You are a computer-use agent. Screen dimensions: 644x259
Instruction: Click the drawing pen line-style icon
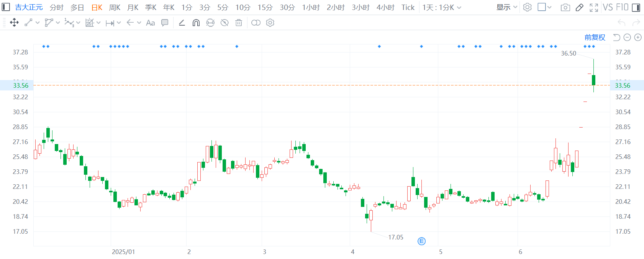182,23
